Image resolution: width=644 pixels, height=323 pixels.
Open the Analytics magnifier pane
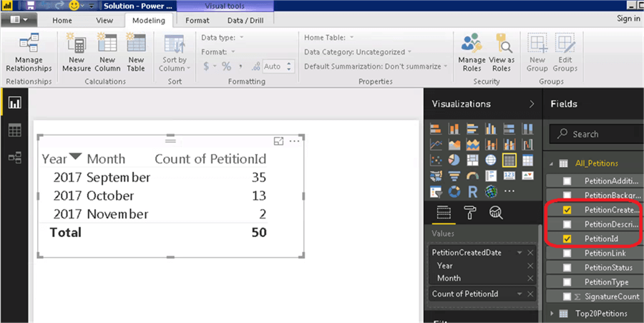pos(496,213)
